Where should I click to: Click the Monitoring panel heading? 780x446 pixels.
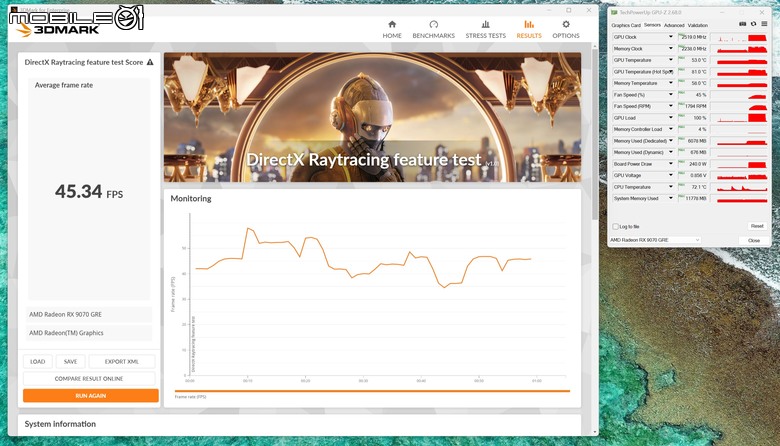(x=191, y=198)
